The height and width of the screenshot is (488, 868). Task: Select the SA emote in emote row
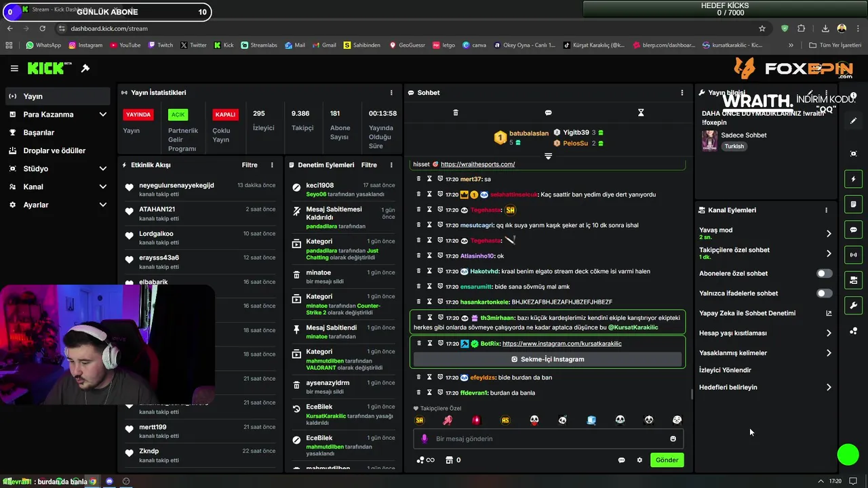[419, 420]
